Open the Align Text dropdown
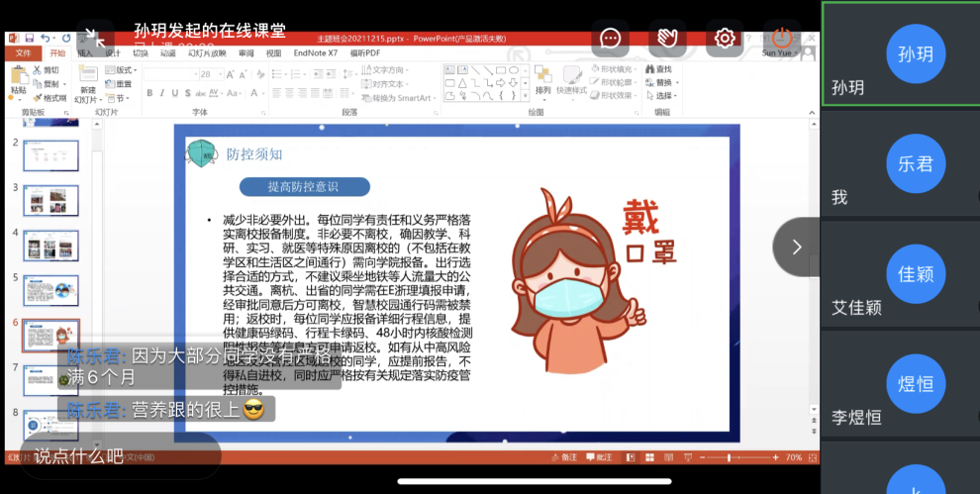The height and width of the screenshot is (494, 980). click(386, 84)
